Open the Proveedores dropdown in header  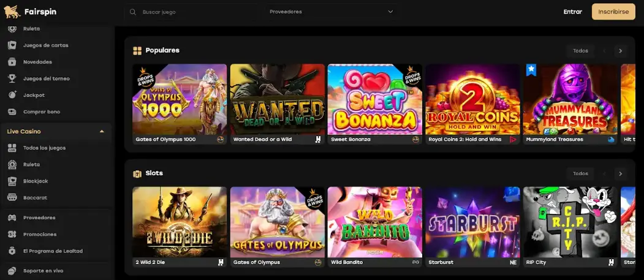click(x=331, y=12)
